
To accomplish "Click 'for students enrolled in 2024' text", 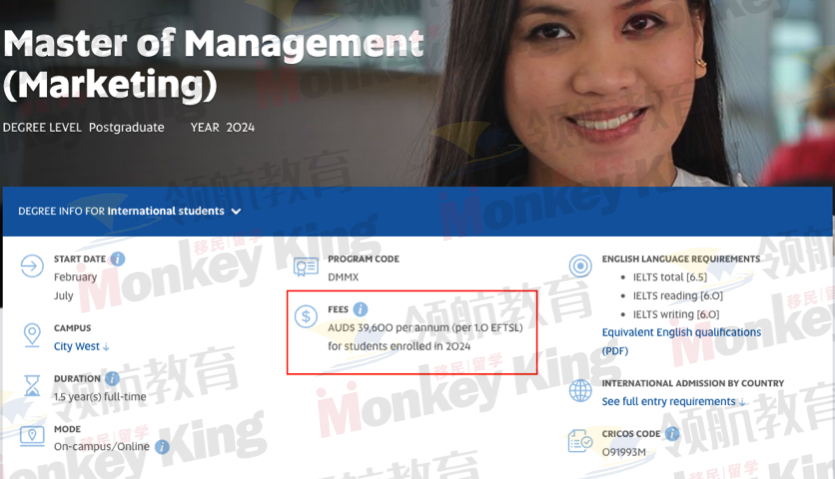I will [399, 346].
